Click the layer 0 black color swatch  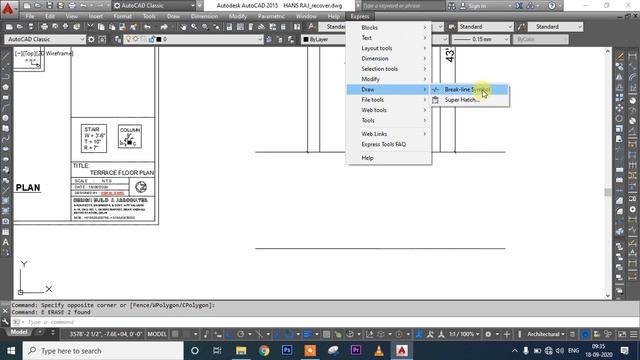pos(159,39)
